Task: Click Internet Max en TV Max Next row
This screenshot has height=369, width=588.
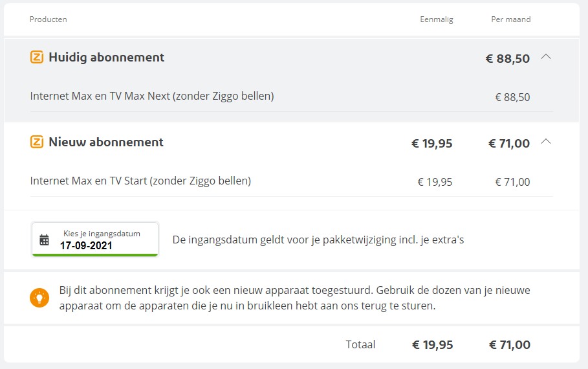Action: click(x=291, y=96)
